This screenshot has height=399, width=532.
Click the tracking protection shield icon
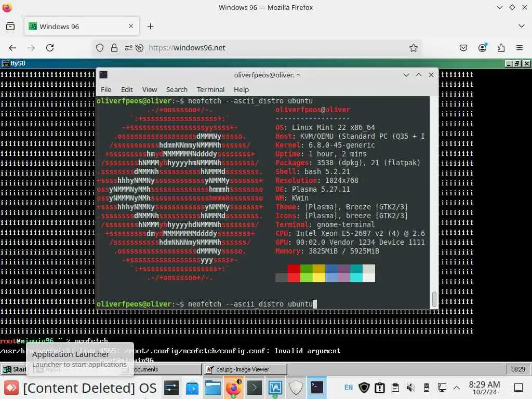click(x=99, y=48)
